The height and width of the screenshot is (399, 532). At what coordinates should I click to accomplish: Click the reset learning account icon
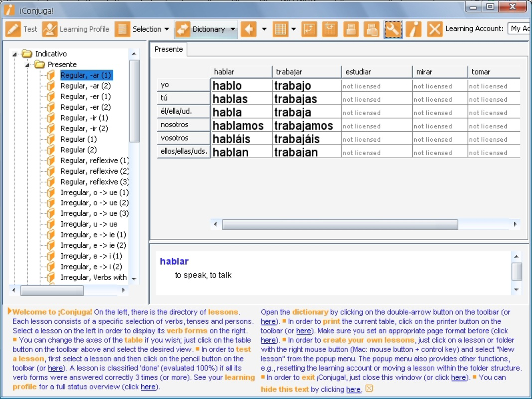pyautogui.click(x=309, y=29)
